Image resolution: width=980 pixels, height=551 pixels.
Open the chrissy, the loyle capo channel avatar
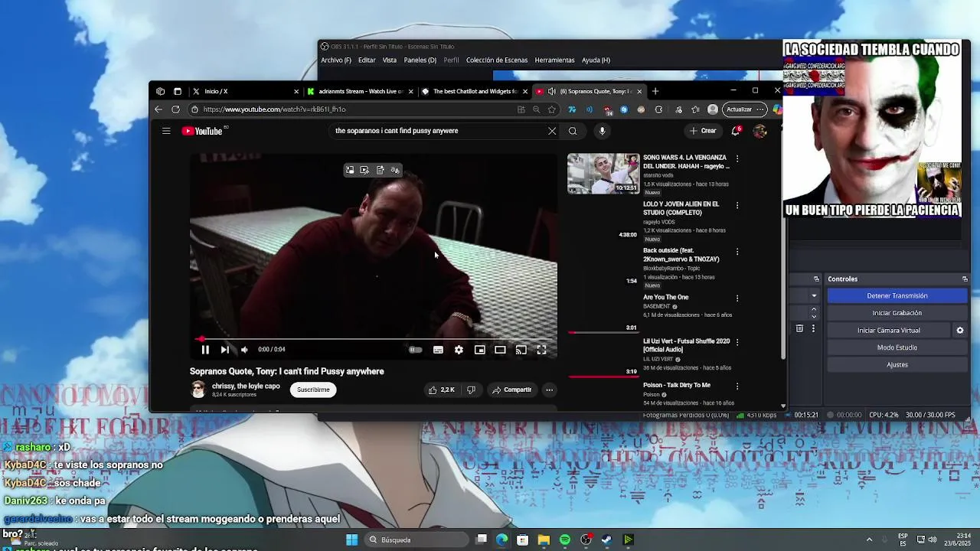click(x=198, y=390)
